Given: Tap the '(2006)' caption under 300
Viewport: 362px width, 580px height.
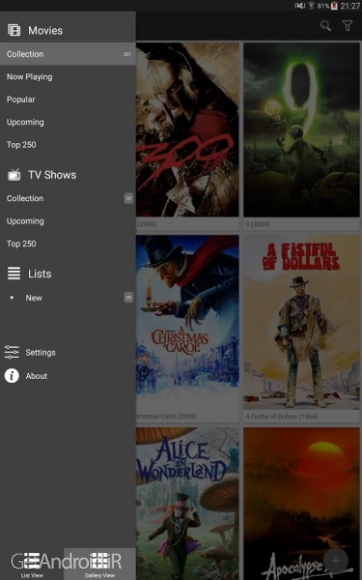Looking at the screenshot, I should (147, 224).
